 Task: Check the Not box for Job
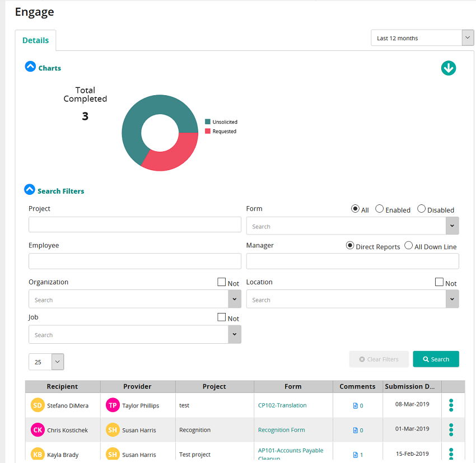222,317
